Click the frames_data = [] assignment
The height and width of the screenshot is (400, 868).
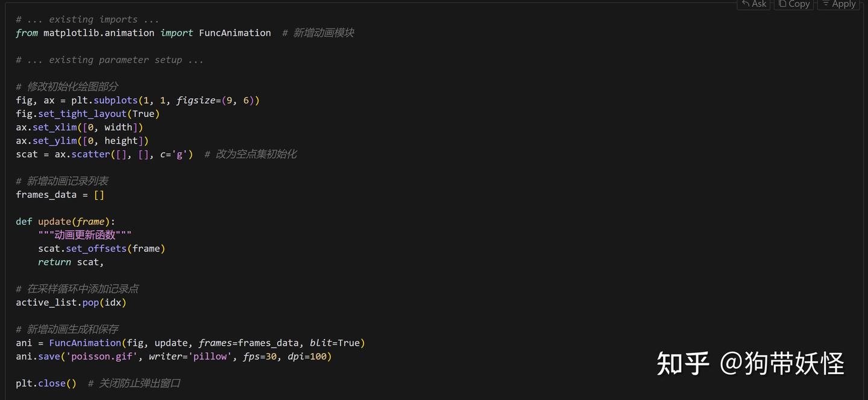click(60, 194)
